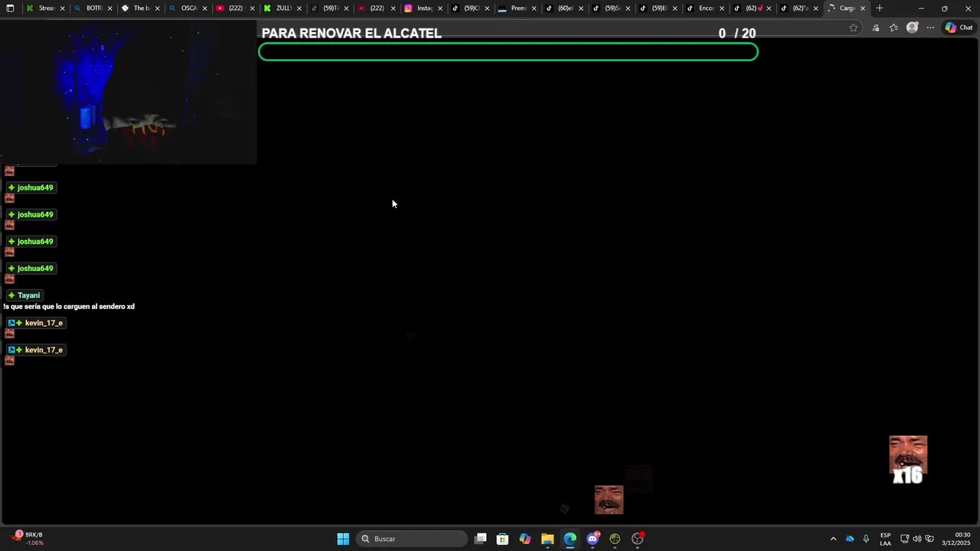Screen dimensions: 980x551
Task: Open network settings tray icon
Action: coord(904,539)
